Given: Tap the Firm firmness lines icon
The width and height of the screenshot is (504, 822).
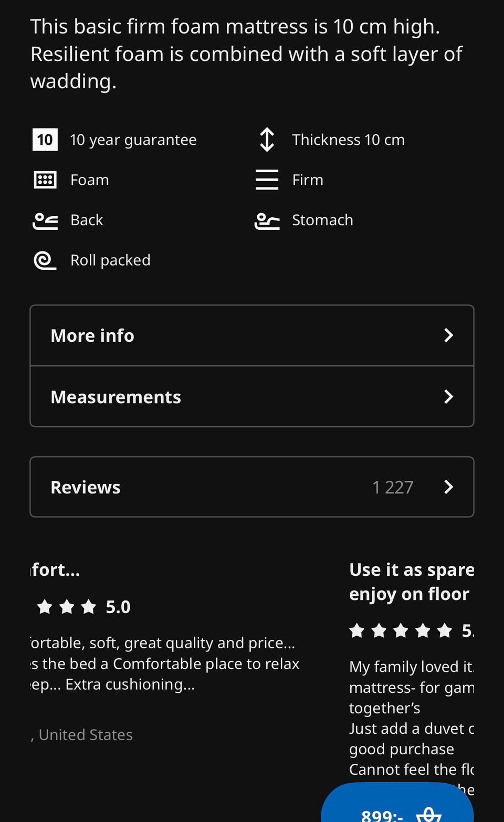Looking at the screenshot, I should [267, 180].
